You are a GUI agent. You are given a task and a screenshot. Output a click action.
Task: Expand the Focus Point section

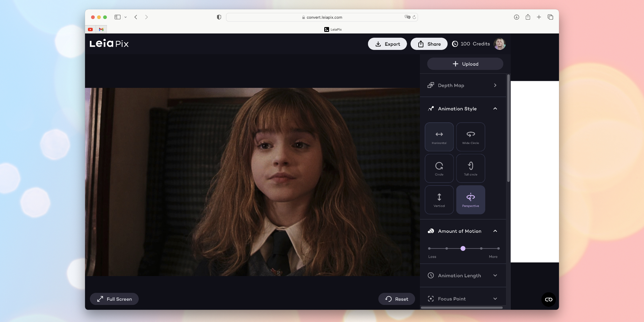(495, 299)
